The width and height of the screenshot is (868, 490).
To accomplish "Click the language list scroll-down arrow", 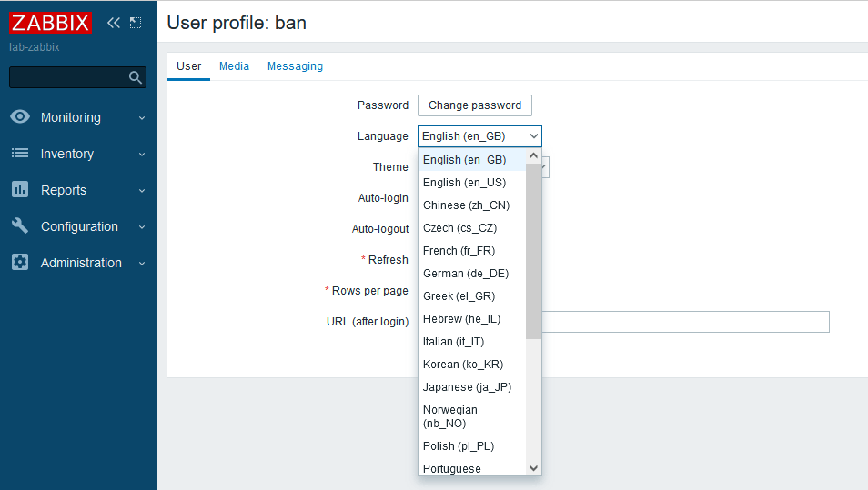I will tap(534, 467).
